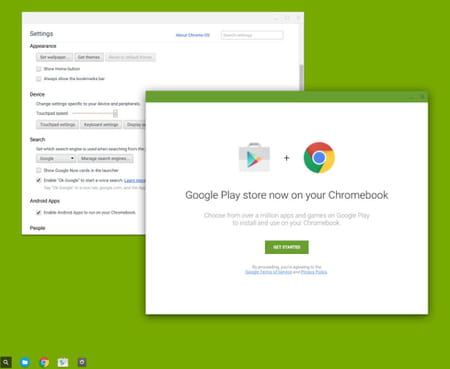Click the "People" section heading
The image size is (450, 369).
(37, 228)
